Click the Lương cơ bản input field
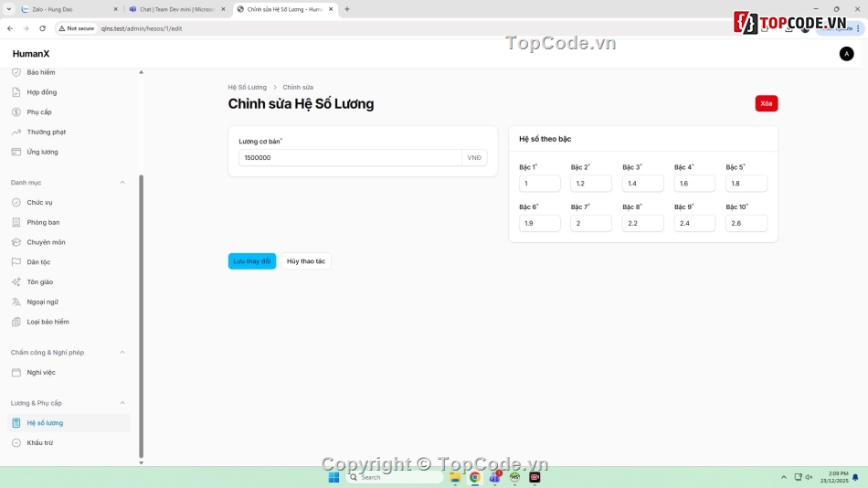Image resolution: width=868 pixels, height=488 pixels. tap(351, 158)
